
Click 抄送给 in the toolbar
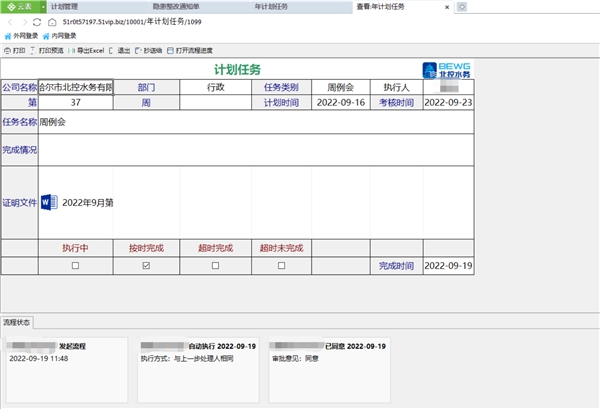(x=149, y=51)
